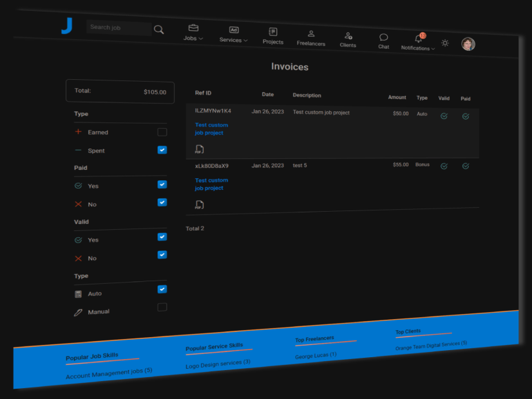This screenshot has width=532, height=399.
Task: Open Test custom job project link under xLk80D8aX9
Action: click(x=211, y=184)
